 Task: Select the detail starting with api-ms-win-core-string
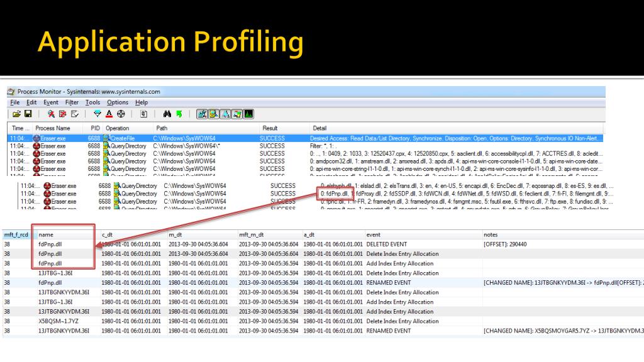[456, 169]
